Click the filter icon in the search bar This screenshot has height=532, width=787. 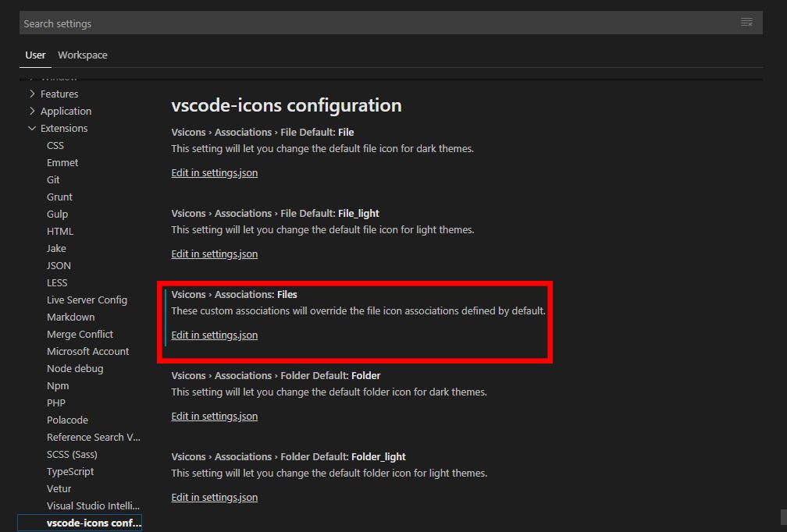point(746,23)
